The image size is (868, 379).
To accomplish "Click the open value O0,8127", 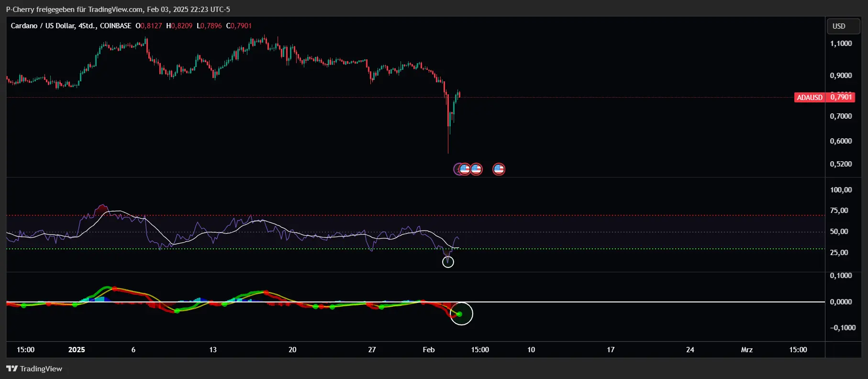I will [149, 26].
